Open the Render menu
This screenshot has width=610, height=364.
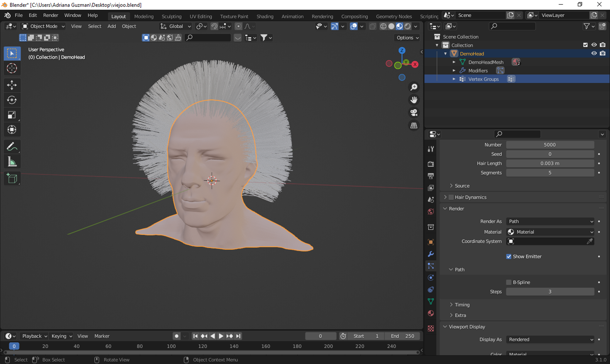[50, 15]
